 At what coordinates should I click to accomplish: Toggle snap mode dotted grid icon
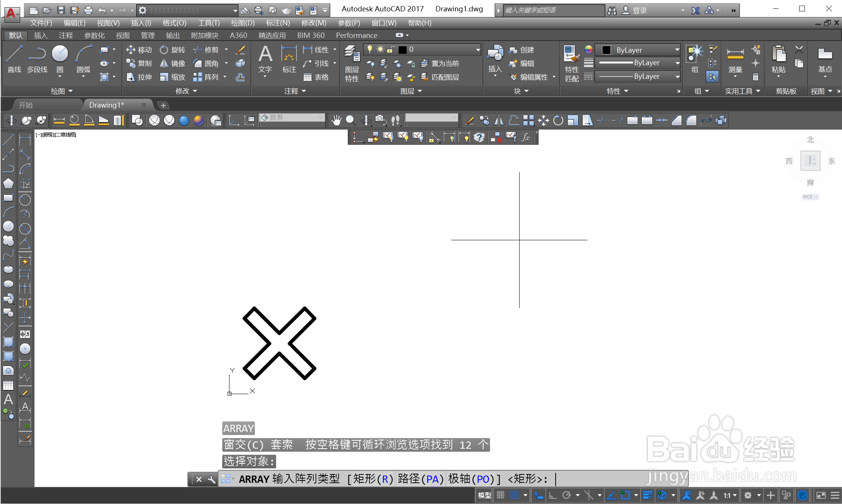(514, 495)
